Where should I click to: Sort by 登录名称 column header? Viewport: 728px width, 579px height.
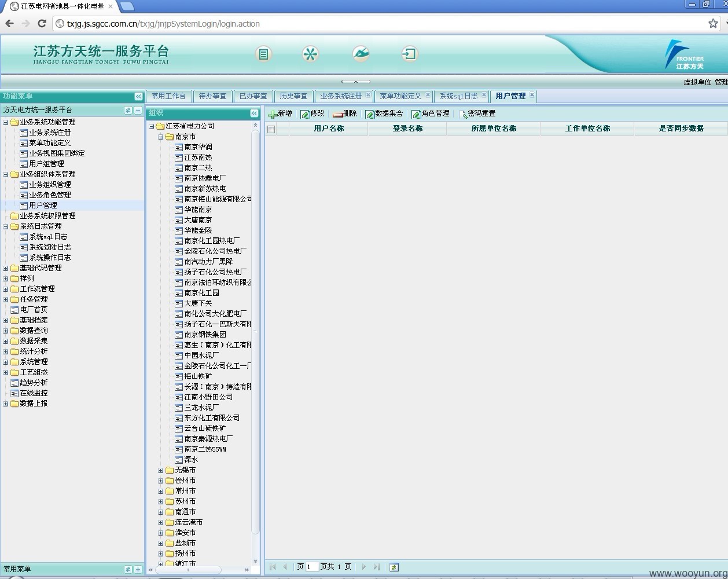[407, 129]
